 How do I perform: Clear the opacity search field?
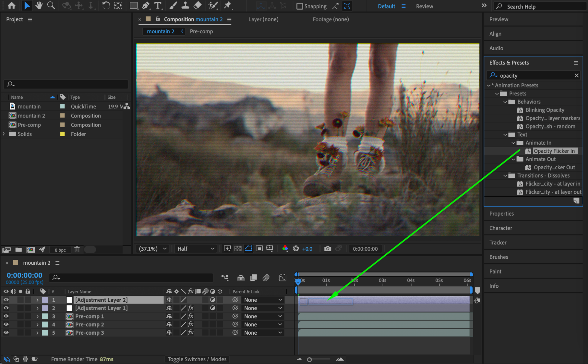pos(577,76)
